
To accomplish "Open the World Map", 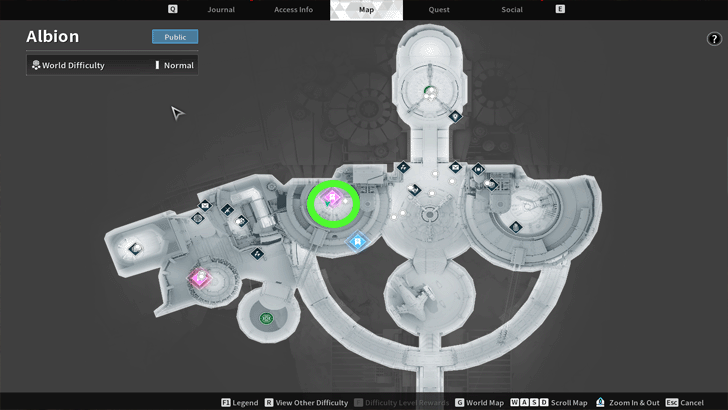I will 479,402.
